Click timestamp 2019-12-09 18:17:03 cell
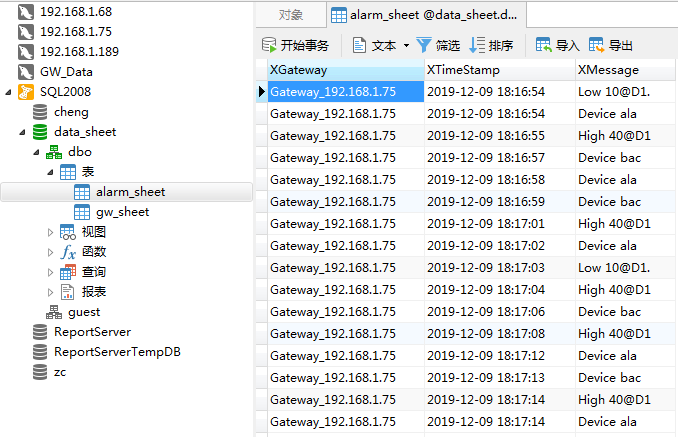The height and width of the screenshot is (437, 678). pos(500,268)
